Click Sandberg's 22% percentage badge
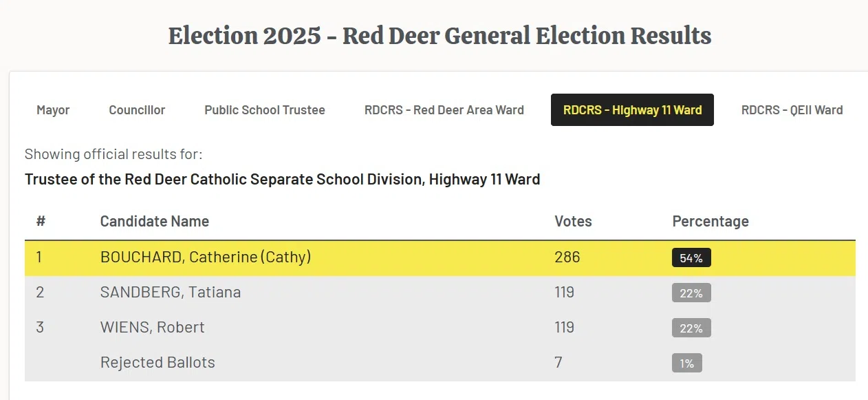 pyautogui.click(x=691, y=293)
